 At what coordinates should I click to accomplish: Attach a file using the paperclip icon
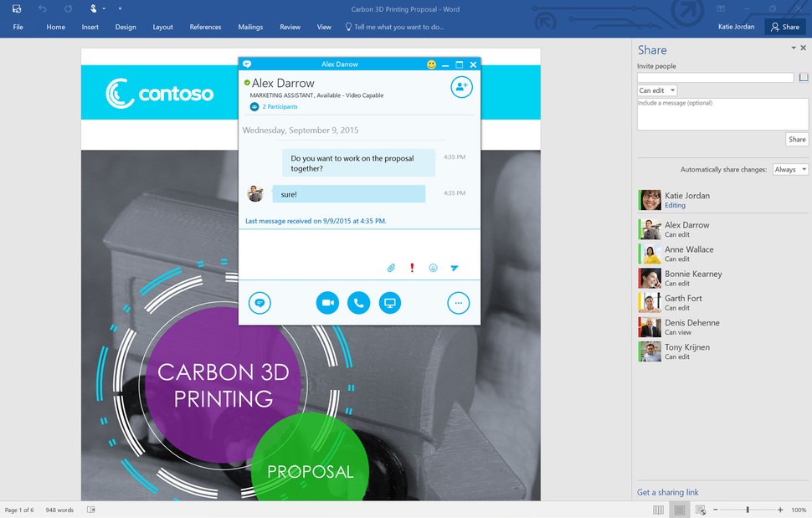click(x=390, y=268)
